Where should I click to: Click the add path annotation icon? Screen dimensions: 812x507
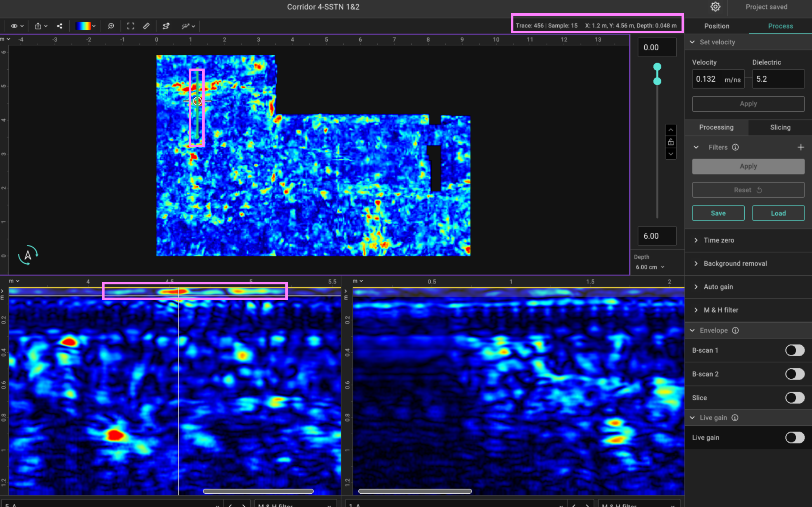click(166, 26)
